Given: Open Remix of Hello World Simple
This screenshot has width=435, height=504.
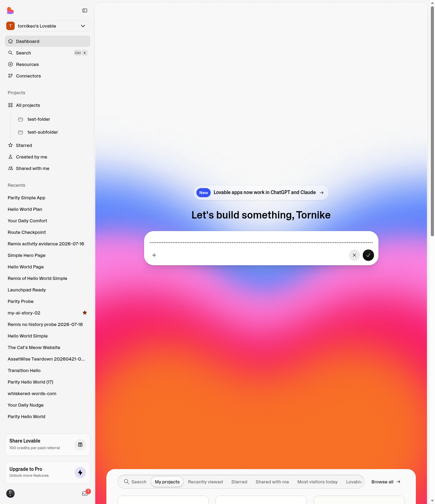Looking at the screenshot, I should 47,278.
